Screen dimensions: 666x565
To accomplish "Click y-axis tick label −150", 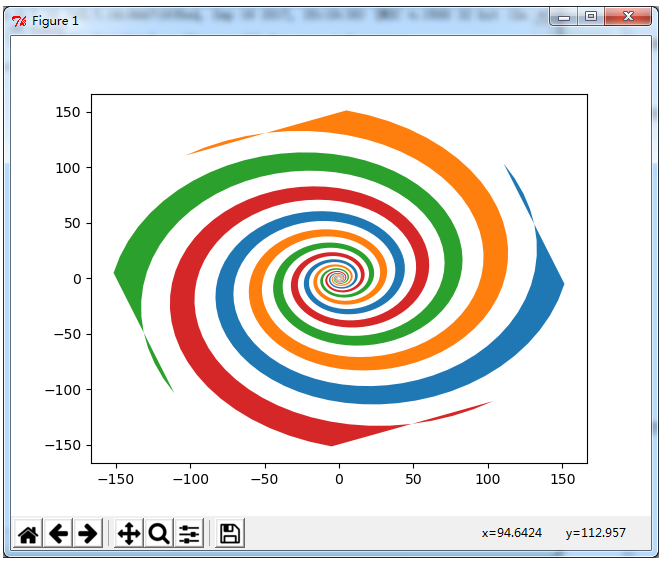I will (63, 445).
